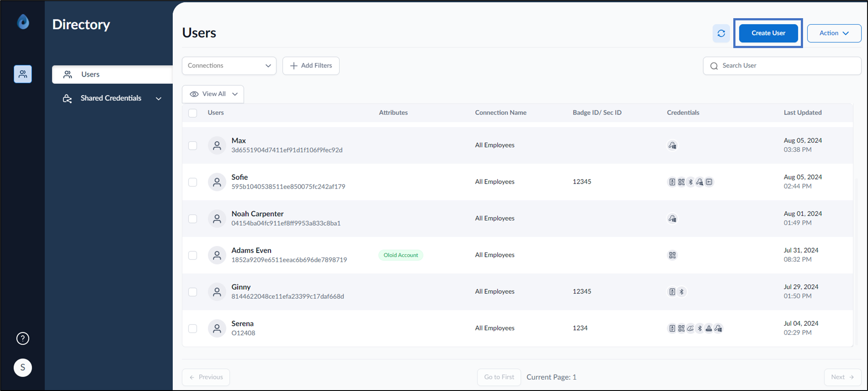Open the View All dropdown
Screen dimensions: 868x391
[213, 94]
